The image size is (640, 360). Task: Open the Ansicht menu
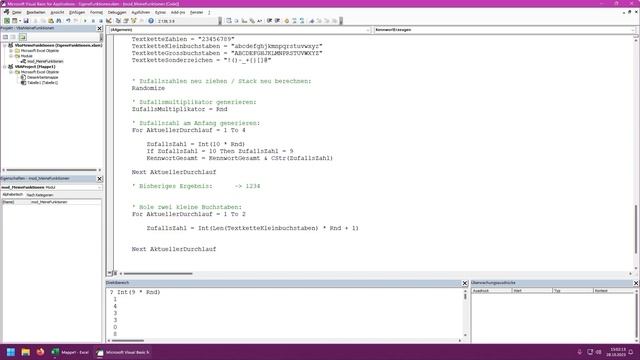pyautogui.click(x=57, y=13)
